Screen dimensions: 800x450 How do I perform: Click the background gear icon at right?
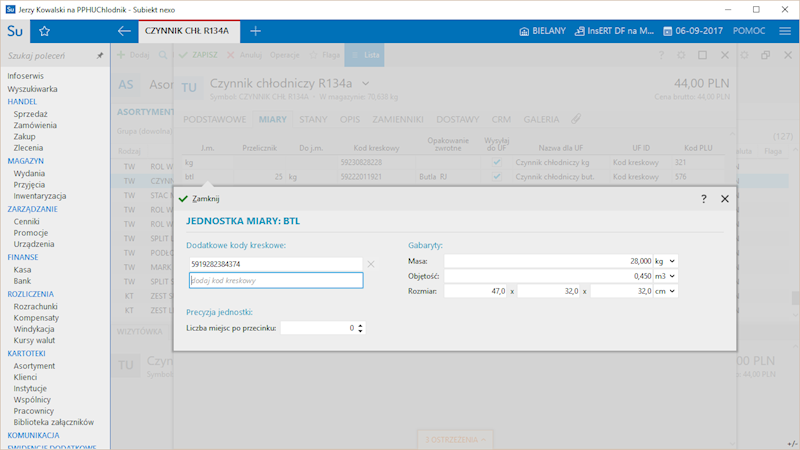[744, 55]
